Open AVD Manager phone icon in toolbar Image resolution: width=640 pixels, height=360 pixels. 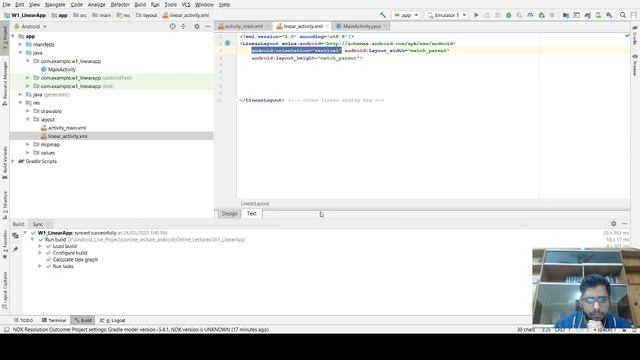pos(598,15)
